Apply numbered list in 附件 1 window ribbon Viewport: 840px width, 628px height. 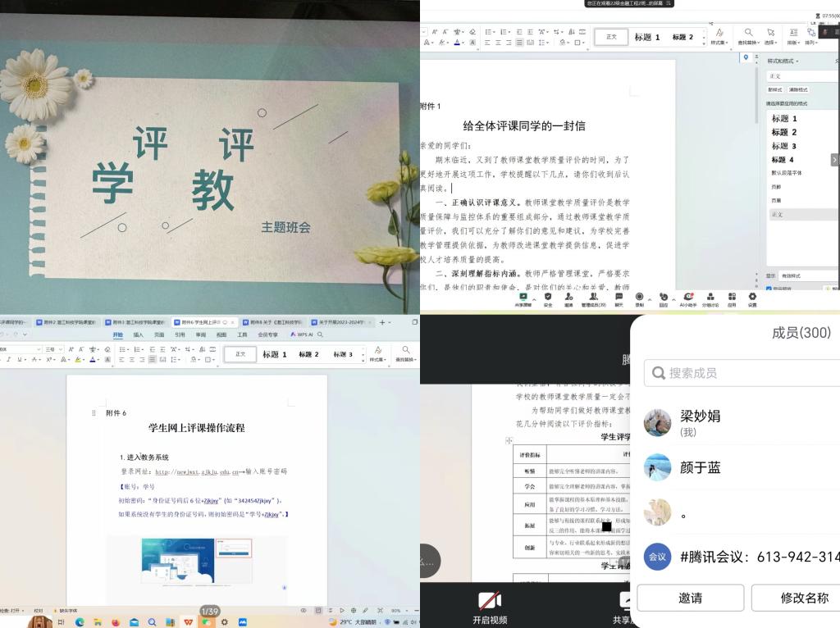pyautogui.click(x=504, y=32)
